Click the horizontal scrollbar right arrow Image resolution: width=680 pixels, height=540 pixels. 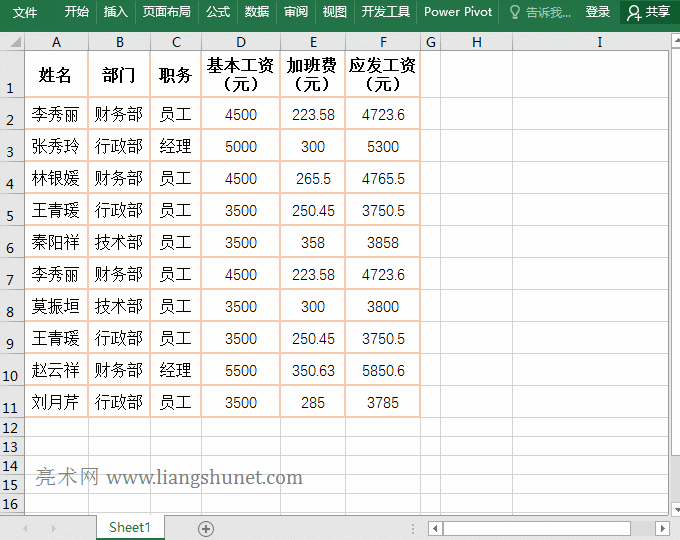click(x=662, y=528)
